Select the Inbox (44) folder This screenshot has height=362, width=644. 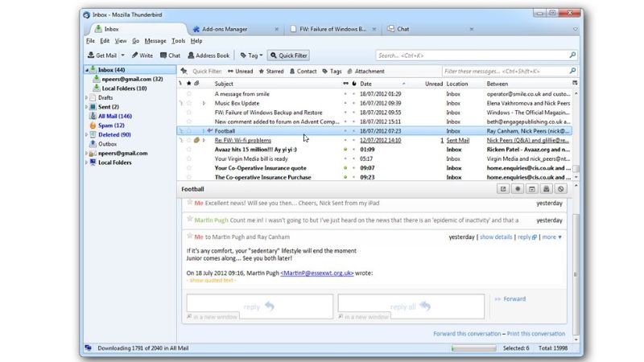coord(130,70)
